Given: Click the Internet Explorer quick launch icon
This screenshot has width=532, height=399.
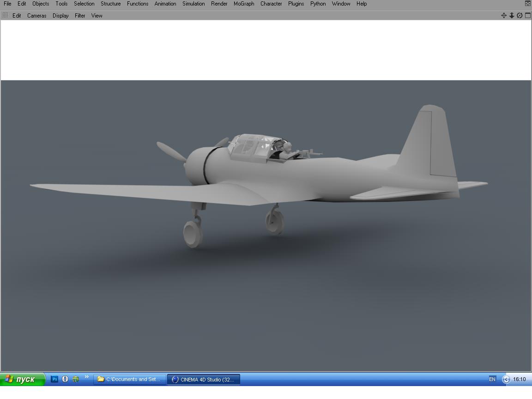Looking at the screenshot, I should pos(76,379).
